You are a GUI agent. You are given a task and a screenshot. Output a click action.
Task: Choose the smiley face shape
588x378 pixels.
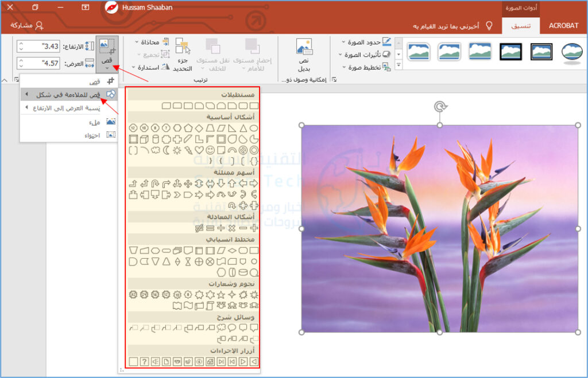pyautogui.click(x=210, y=150)
